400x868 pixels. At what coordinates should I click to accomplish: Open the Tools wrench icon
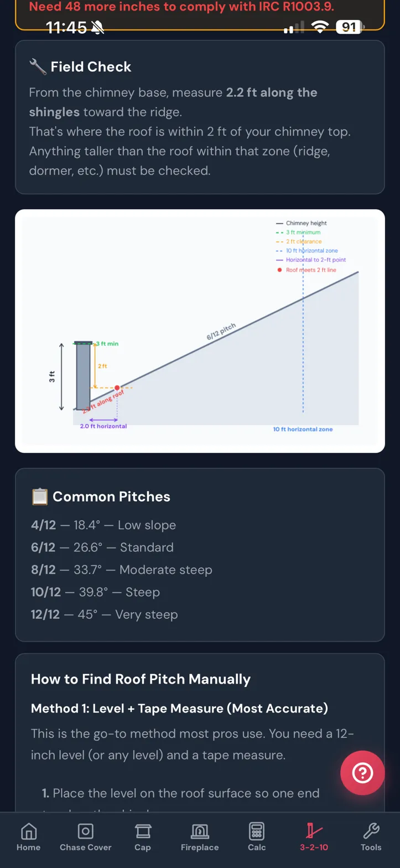coord(370,831)
